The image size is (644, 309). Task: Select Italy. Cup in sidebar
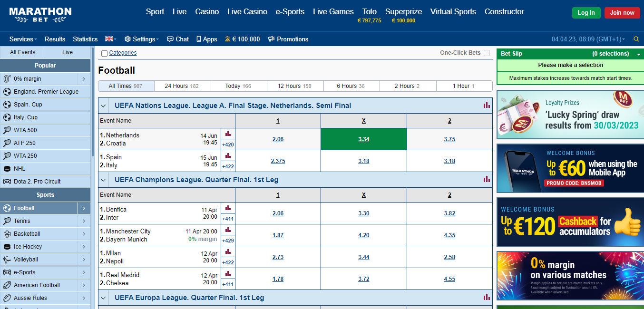pyautogui.click(x=45, y=117)
